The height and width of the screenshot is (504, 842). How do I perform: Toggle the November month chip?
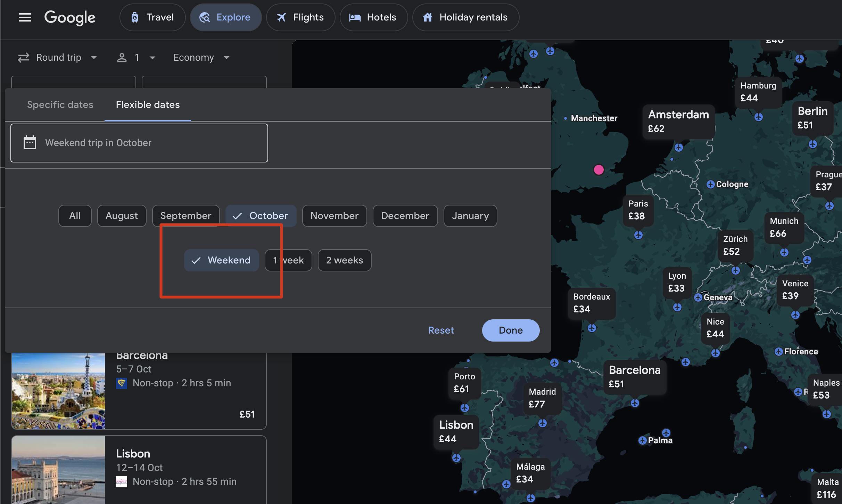tap(334, 216)
